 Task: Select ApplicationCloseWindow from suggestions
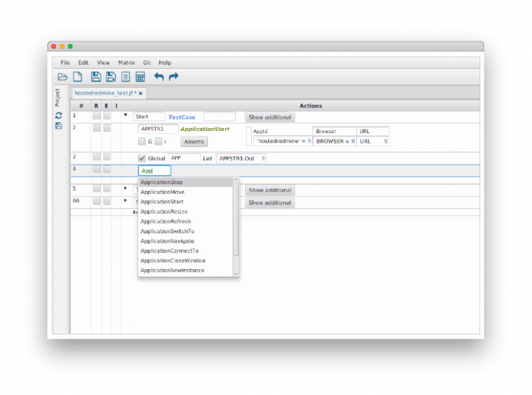pos(185,261)
